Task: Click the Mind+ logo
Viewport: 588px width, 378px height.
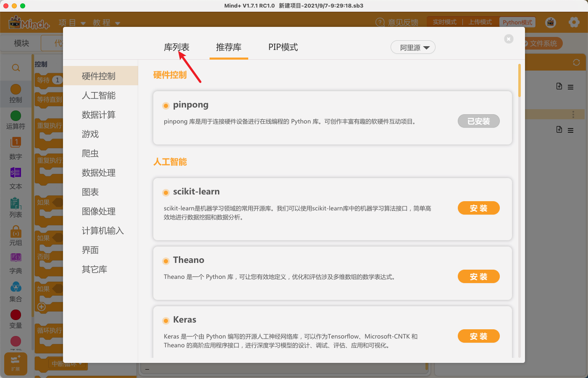Action: click(29, 23)
